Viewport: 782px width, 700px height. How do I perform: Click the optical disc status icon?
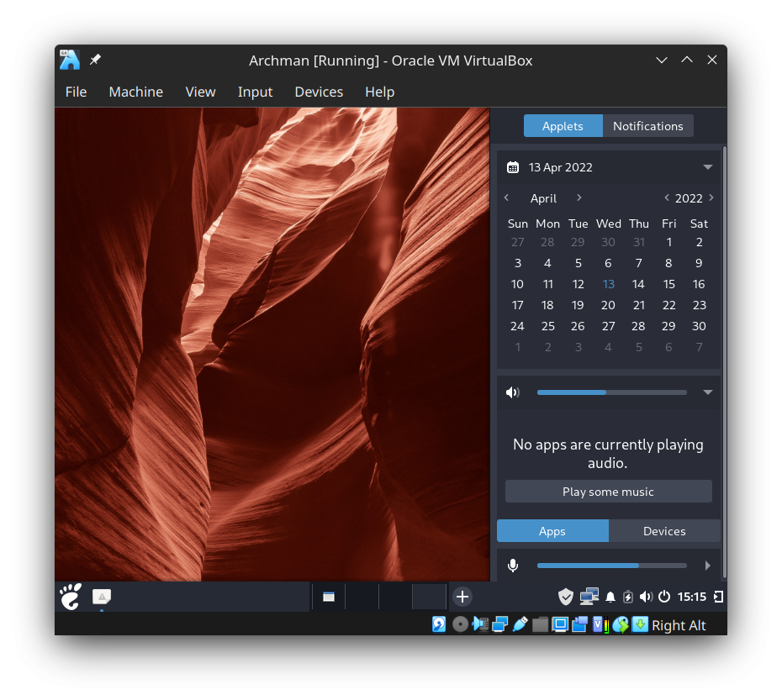[x=460, y=624]
